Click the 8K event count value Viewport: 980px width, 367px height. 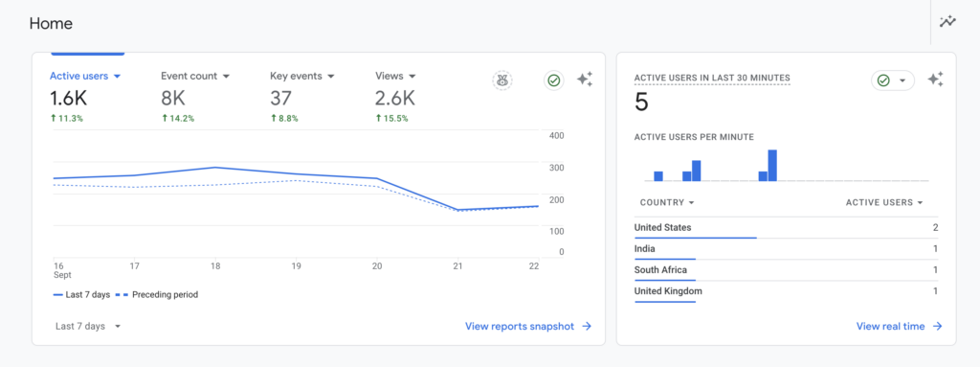click(x=173, y=99)
